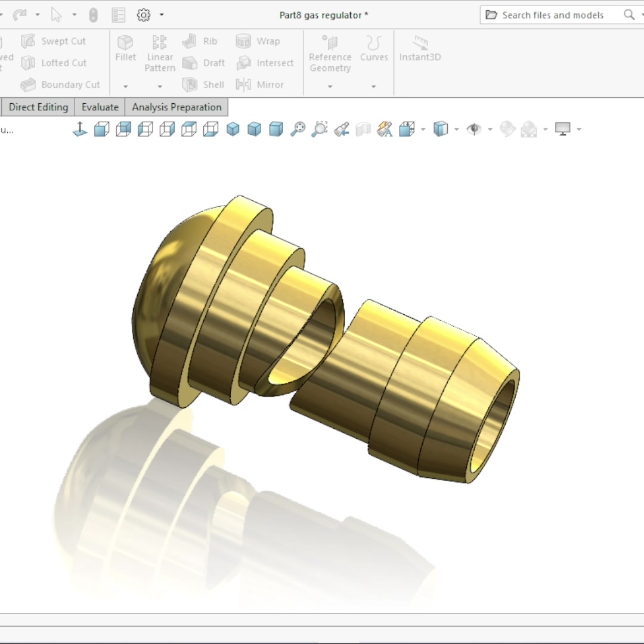This screenshot has height=644, width=644.
Task: Select the Swept Cut tool
Action: click(x=53, y=41)
